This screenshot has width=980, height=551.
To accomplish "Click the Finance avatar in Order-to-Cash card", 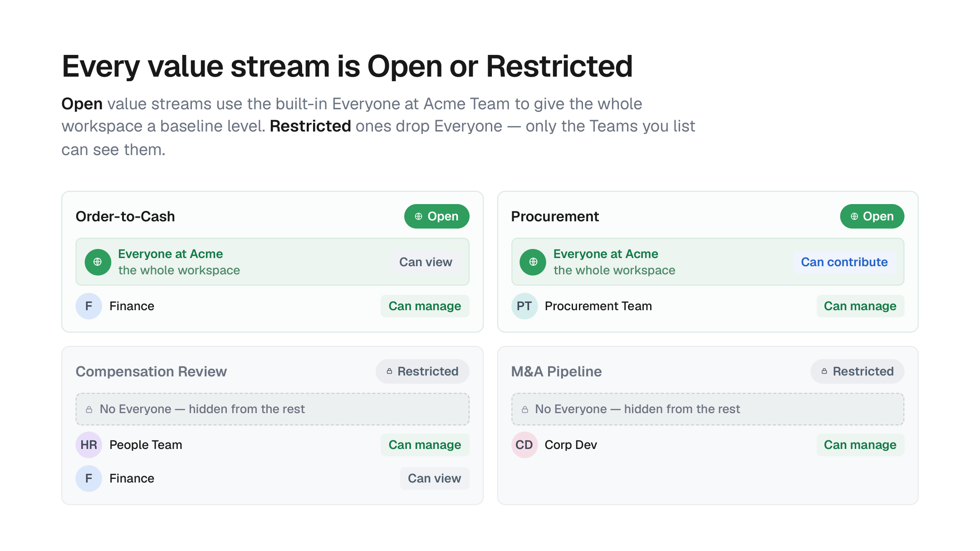I will (89, 306).
